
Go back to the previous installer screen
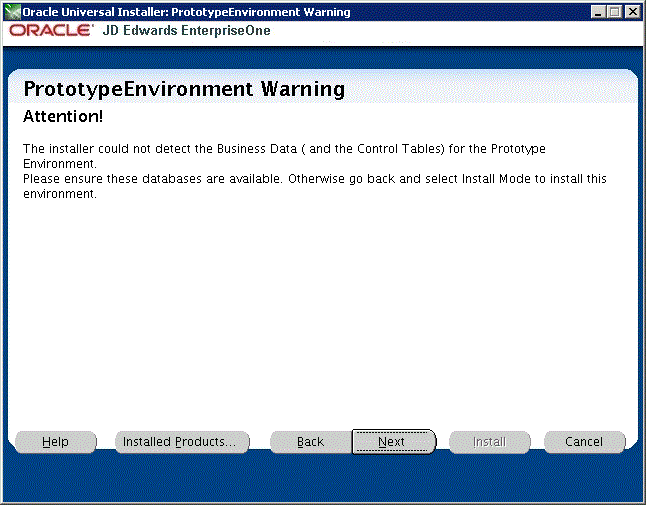[x=311, y=442]
